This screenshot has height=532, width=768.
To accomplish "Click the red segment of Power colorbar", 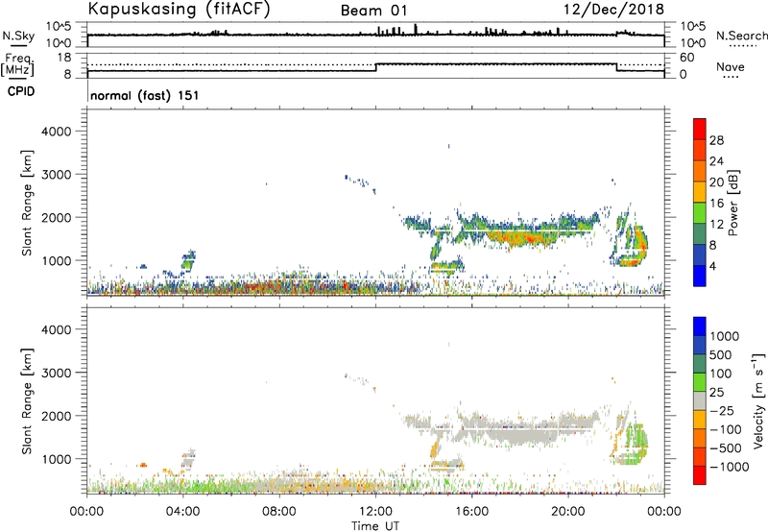I will pyautogui.click(x=700, y=130).
